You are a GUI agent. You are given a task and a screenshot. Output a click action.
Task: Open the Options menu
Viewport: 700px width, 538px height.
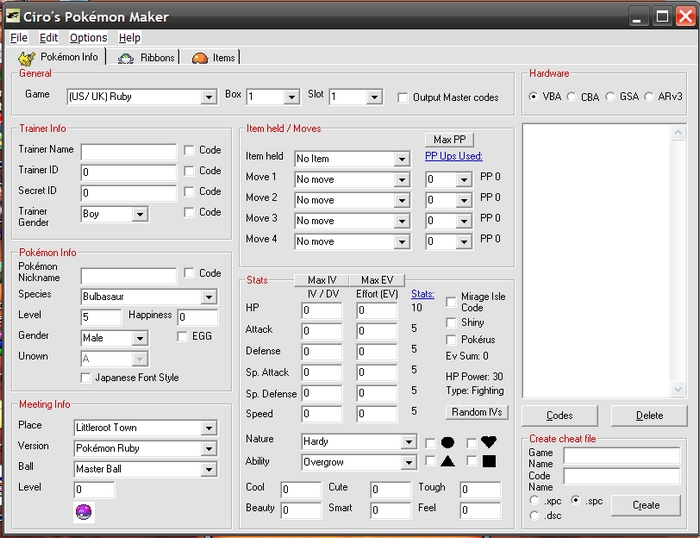(x=88, y=38)
